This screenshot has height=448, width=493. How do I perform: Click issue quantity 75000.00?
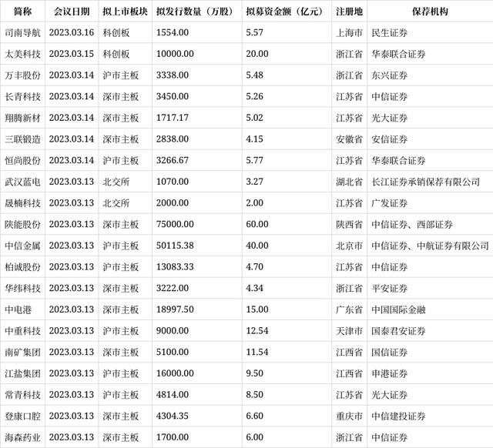(x=175, y=224)
